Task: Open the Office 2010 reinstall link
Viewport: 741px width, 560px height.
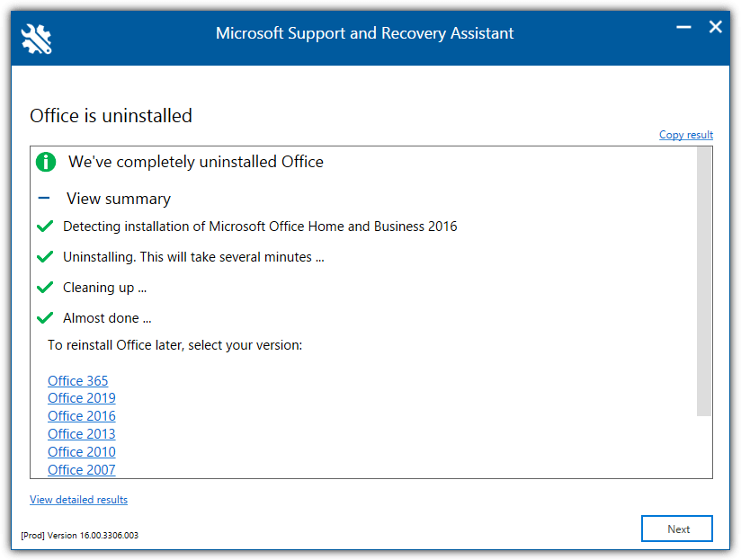Action: pos(81,451)
